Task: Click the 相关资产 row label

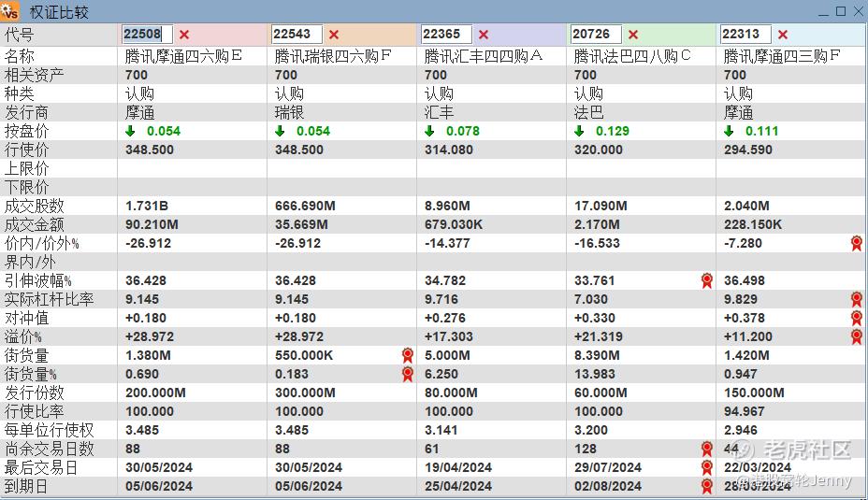Action: point(34,75)
